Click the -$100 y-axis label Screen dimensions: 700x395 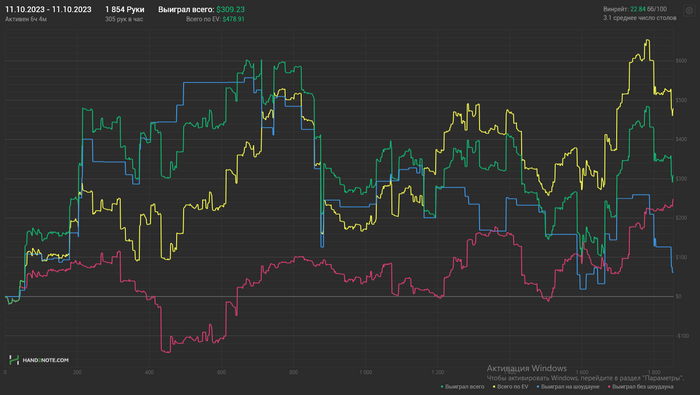[682, 336]
